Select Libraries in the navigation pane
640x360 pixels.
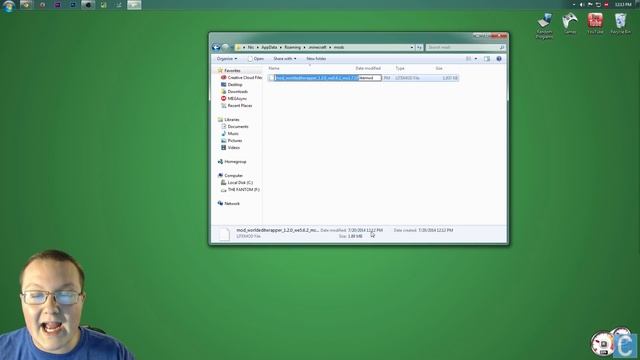(x=229, y=120)
